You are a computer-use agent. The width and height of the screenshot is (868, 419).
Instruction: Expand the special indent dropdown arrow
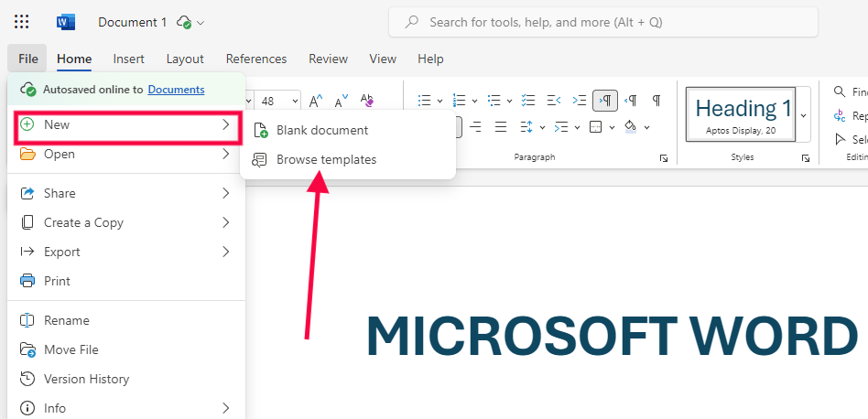pyautogui.click(x=577, y=128)
